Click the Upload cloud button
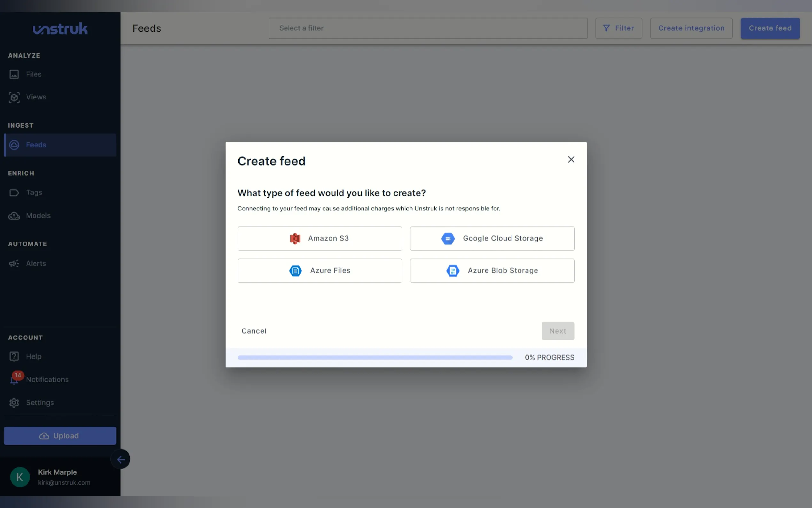This screenshot has width=812, height=508. point(60,436)
